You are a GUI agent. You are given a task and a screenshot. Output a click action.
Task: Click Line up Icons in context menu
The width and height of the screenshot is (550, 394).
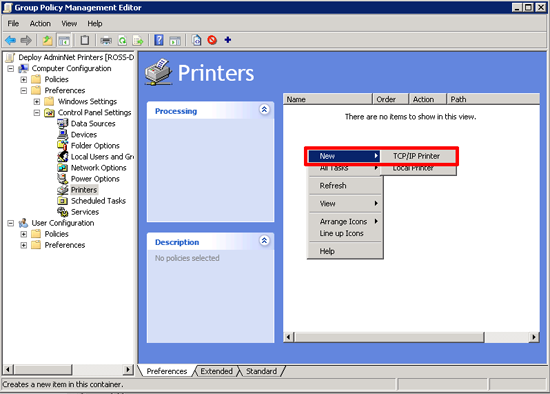pos(345,233)
